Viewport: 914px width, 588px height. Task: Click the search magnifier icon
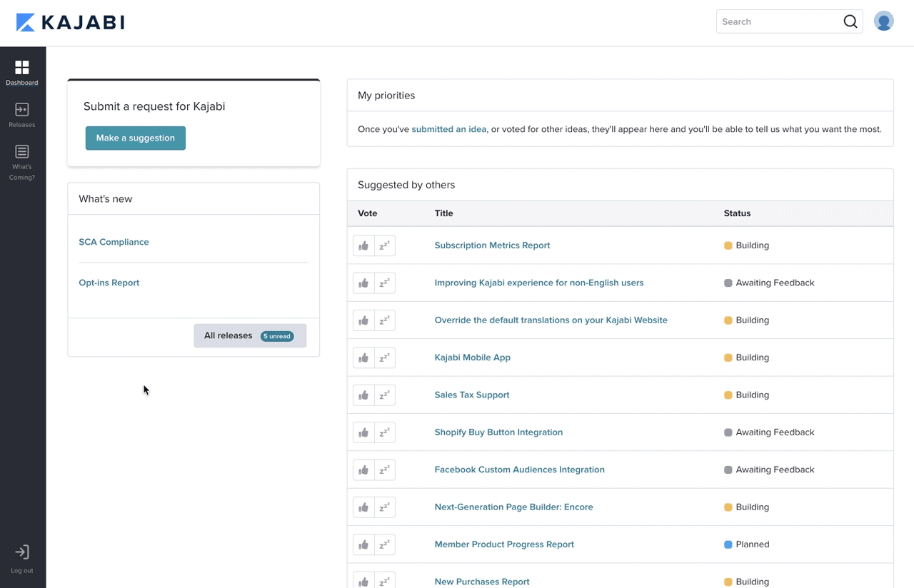point(850,21)
